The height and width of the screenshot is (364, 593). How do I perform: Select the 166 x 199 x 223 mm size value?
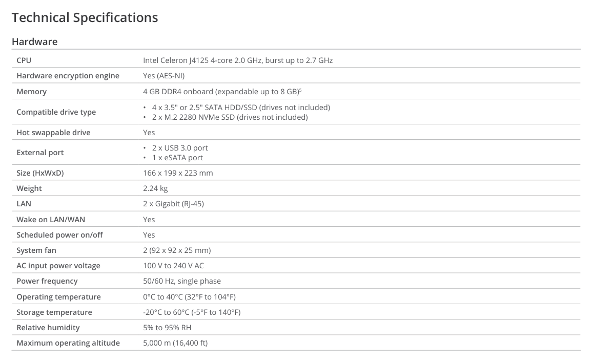click(178, 173)
